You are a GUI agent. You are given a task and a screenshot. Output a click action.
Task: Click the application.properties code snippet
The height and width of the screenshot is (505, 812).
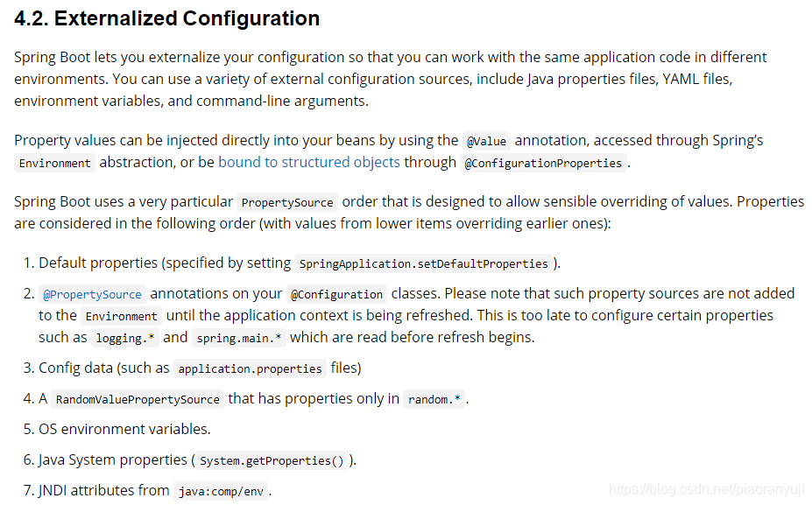(x=250, y=368)
